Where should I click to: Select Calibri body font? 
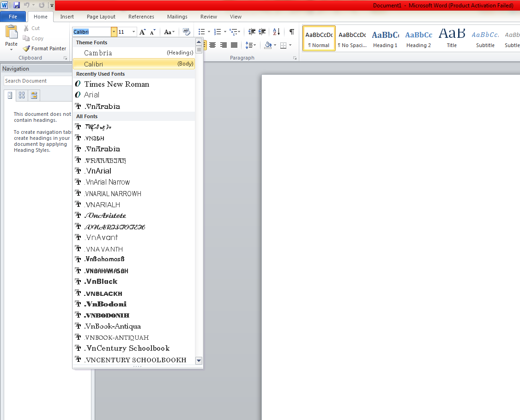click(133, 64)
